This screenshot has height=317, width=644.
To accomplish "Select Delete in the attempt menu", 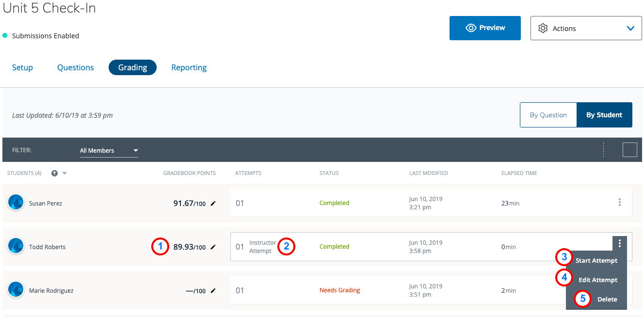I will pos(607,299).
